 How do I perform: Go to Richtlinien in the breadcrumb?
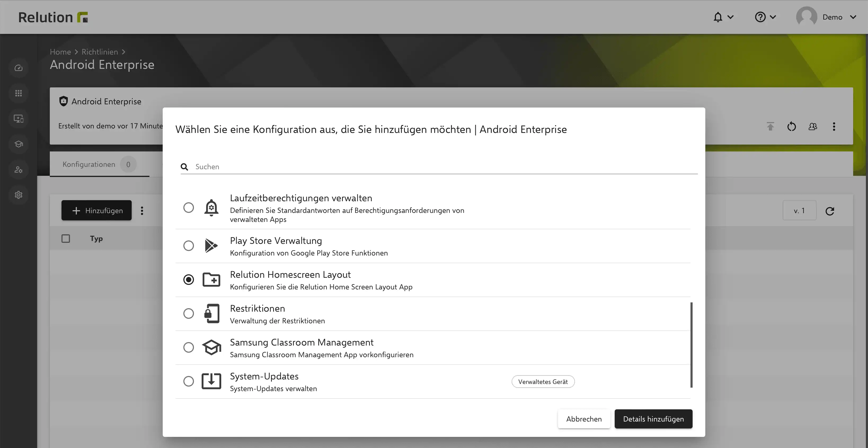tap(100, 52)
